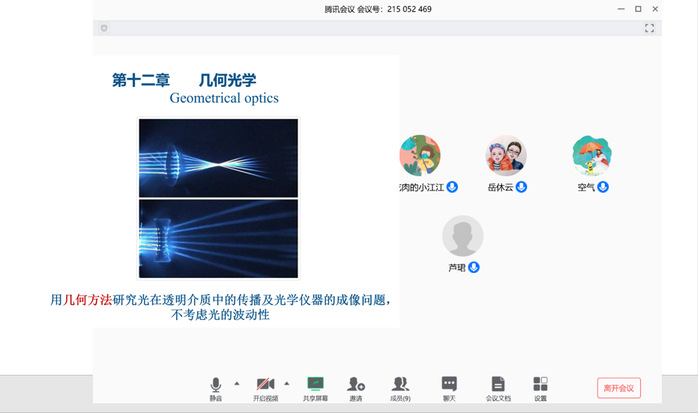Screen dimensions: 698x413
Task: Open meeting settings (设置)
Action: tap(540, 389)
